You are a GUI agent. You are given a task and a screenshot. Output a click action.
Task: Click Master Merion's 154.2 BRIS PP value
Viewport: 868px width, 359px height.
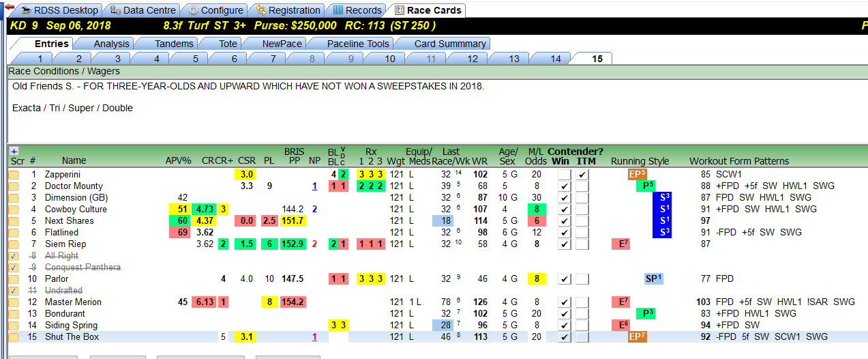(293, 302)
